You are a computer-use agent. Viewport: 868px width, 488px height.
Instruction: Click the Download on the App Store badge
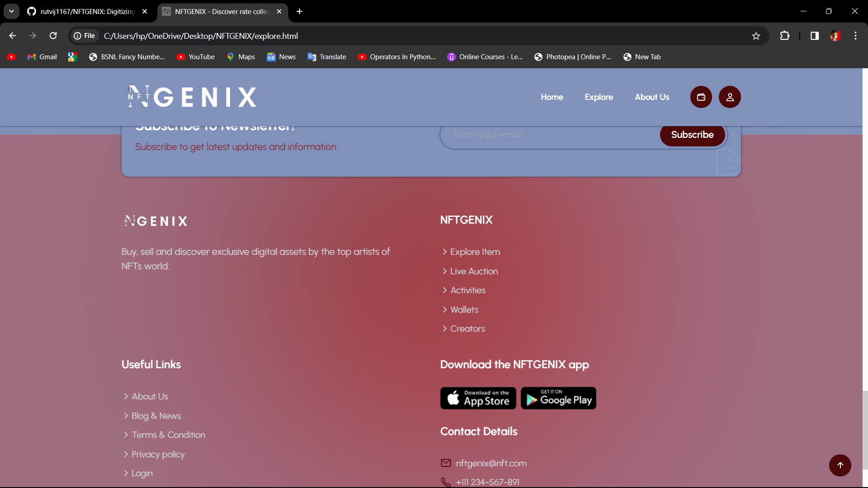[x=478, y=398]
